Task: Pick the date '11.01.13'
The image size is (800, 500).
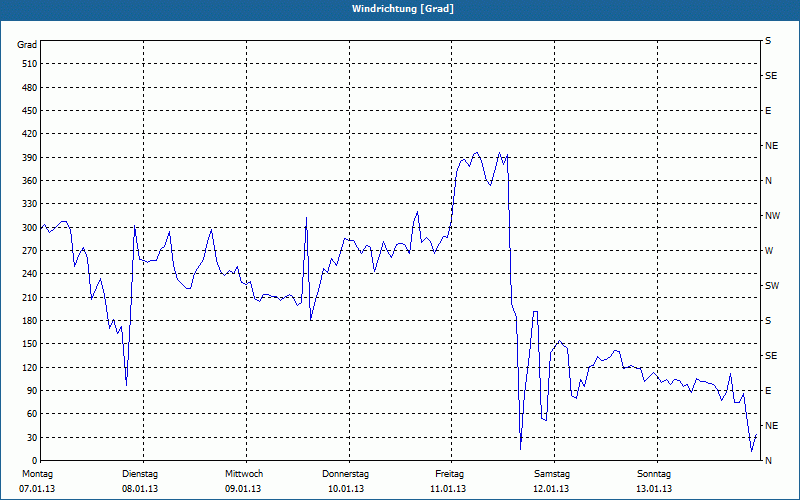Action: tap(448, 489)
